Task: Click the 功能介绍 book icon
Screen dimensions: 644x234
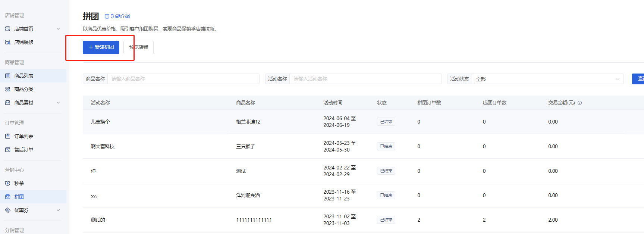Action: 107,16
